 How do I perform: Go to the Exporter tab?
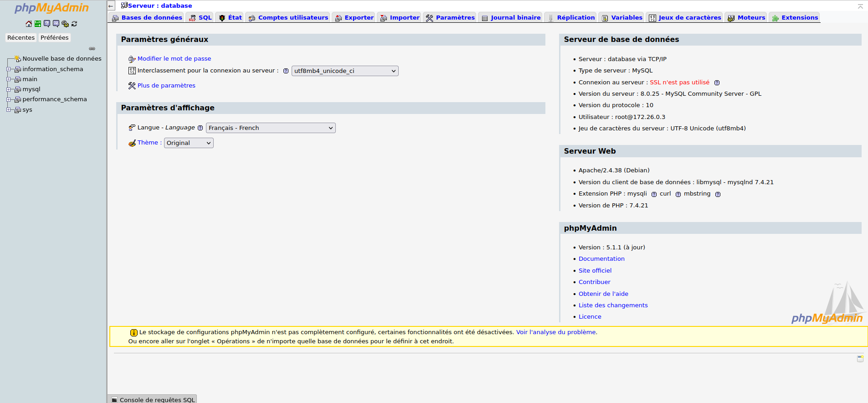pyautogui.click(x=354, y=18)
